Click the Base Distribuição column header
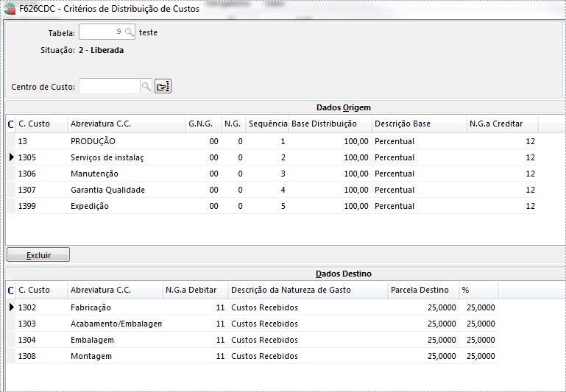The height and width of the screenshot is (392, 566). pos(330,124)
